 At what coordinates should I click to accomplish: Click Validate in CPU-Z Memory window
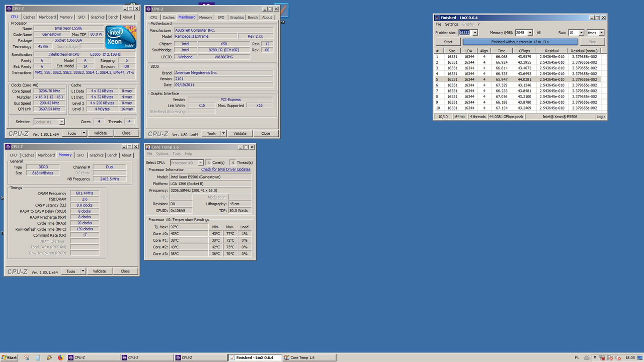pyautogui.click(x=100, y=271)
